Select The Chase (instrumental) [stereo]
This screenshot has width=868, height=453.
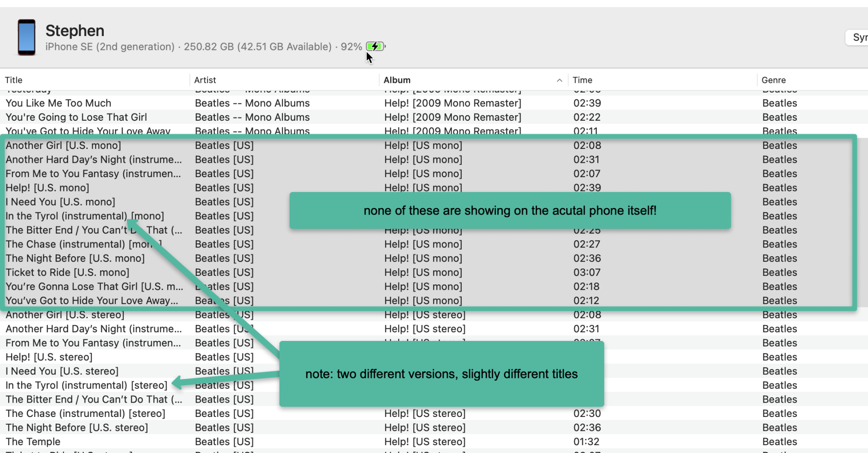coord(85,413)
